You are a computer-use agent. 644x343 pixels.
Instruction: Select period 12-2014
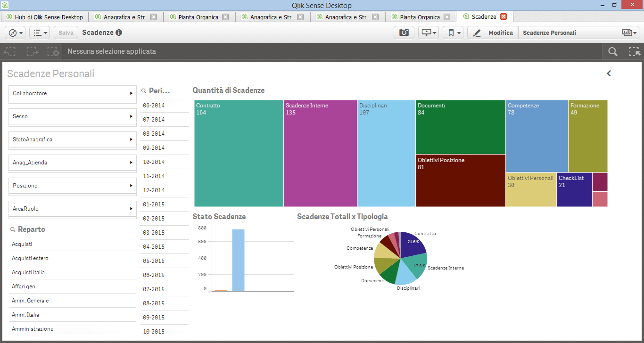coord(165,190)
